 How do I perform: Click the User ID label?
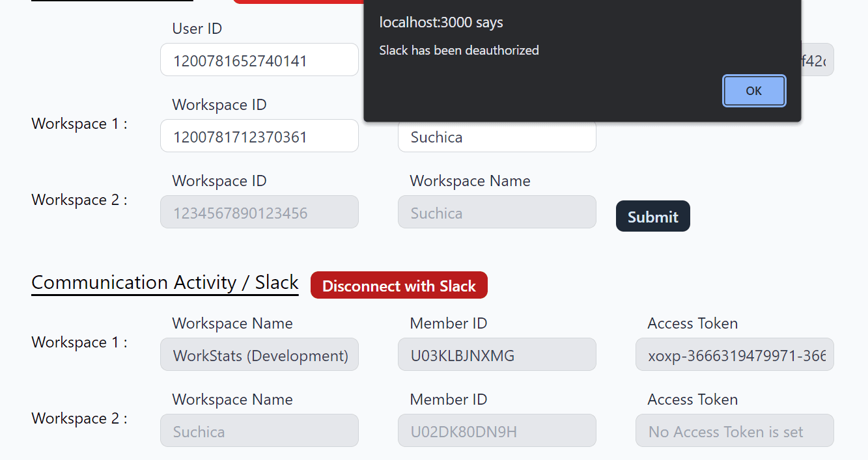click(197, 29)
